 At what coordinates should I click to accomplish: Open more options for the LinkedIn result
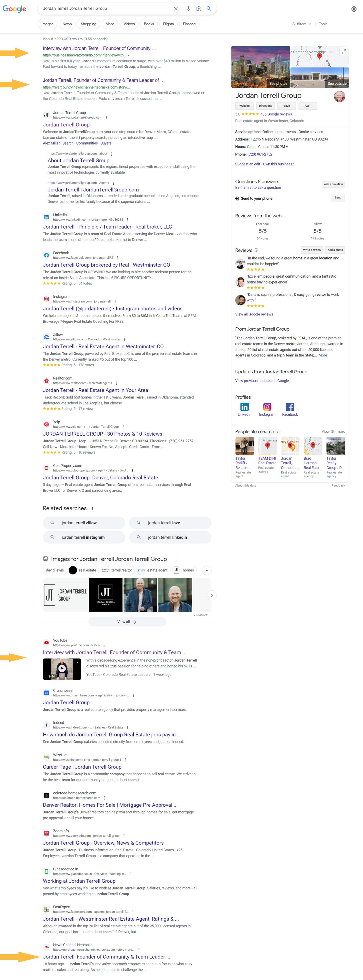coord(127,220)
